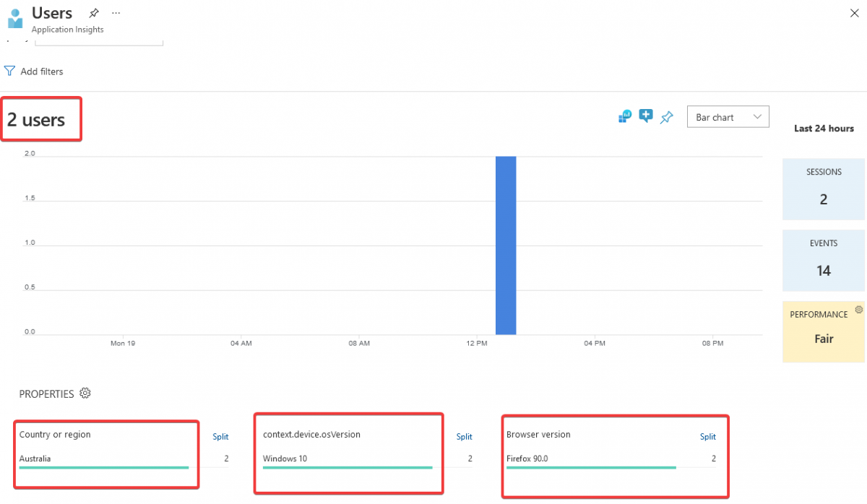Expand the chevron on the Bar chart selector
Screen dimensions: 867x504
pyautogui.click(x=758, y=116)
